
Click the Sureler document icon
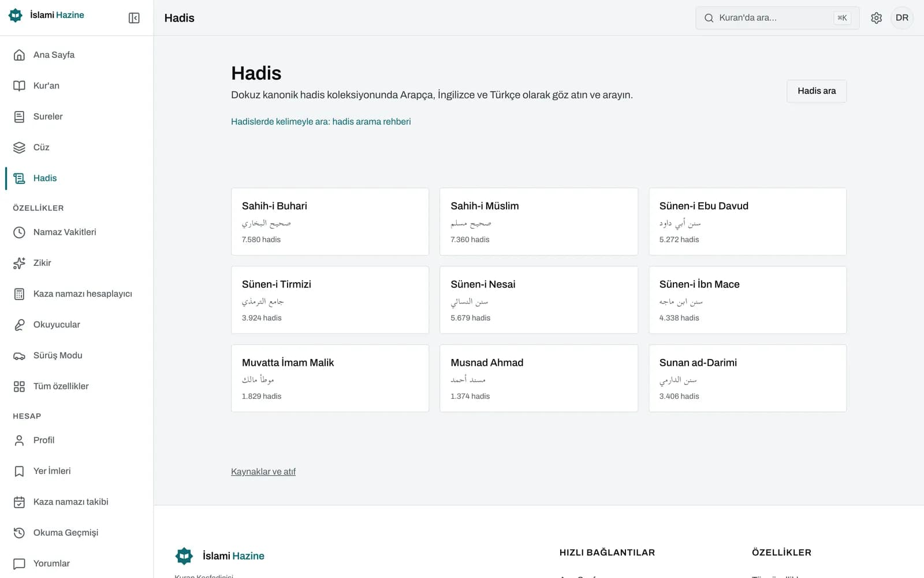point(19,117)
